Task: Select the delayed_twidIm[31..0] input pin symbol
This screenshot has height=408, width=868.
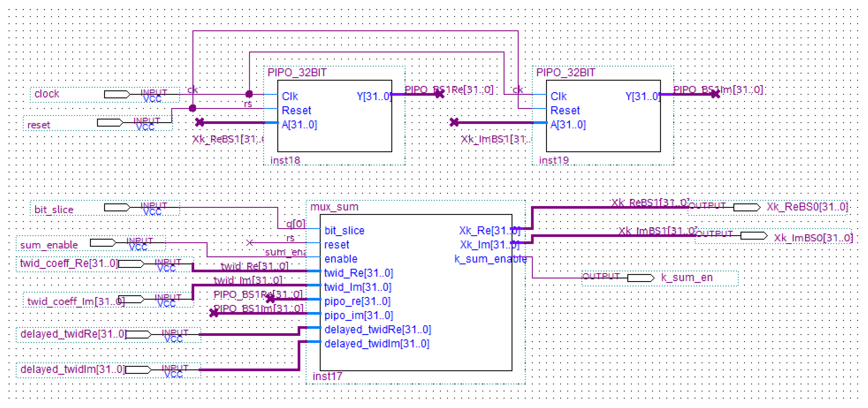Action: click(138, 370)
